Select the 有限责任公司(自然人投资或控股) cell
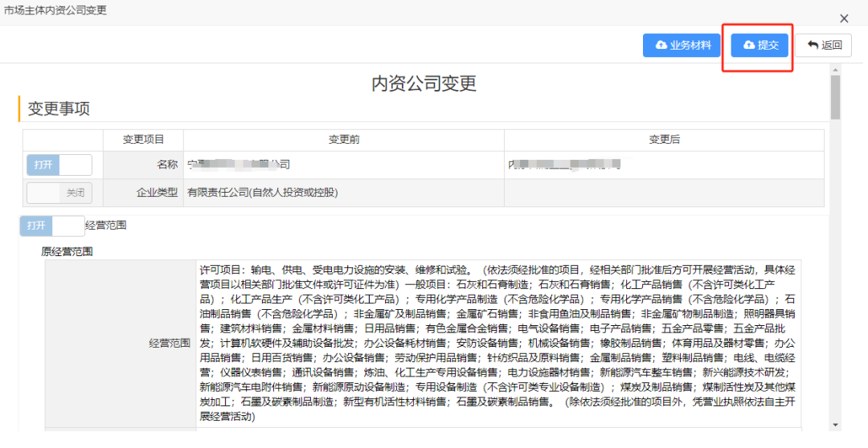The height and width of the screenshot is (448, 868). click(x=344, y=193)
